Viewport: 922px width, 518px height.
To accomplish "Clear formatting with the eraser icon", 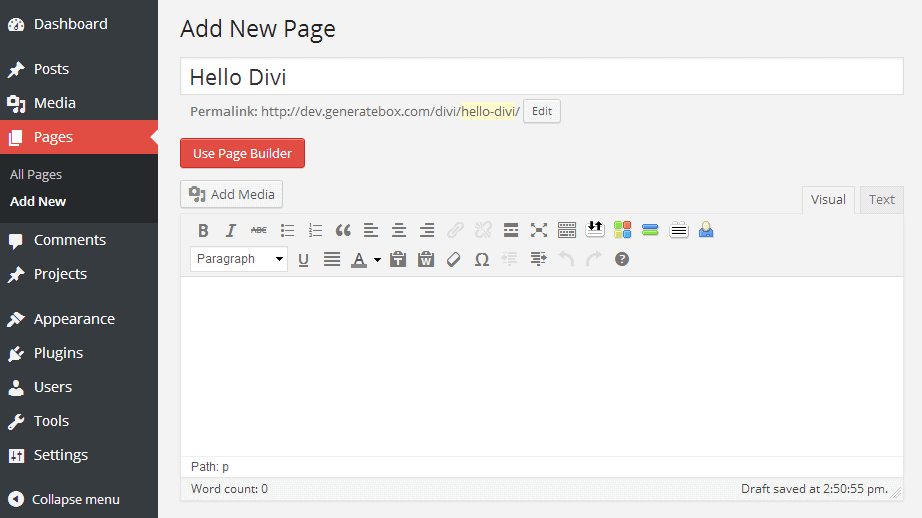I will click(453, 259).
